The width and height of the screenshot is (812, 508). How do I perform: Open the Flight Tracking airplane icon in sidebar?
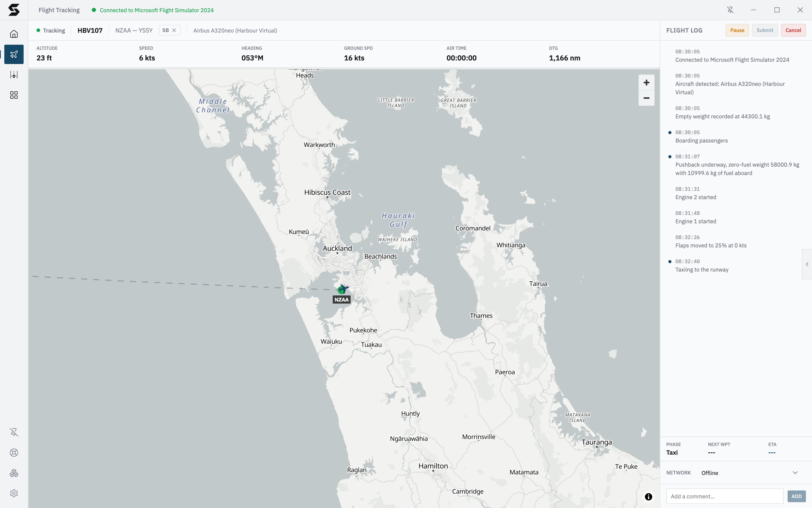(14, 54)
